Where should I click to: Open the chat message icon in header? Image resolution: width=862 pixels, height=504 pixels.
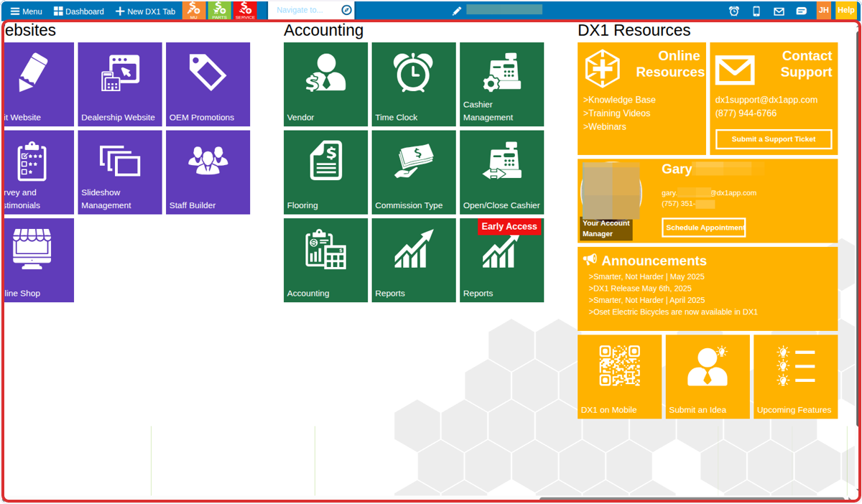tap(801, 11)
